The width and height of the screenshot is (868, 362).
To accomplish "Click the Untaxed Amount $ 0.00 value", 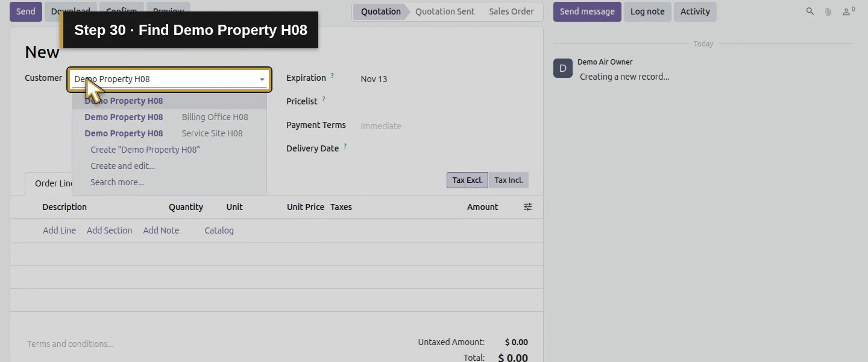I will point(517,342).
